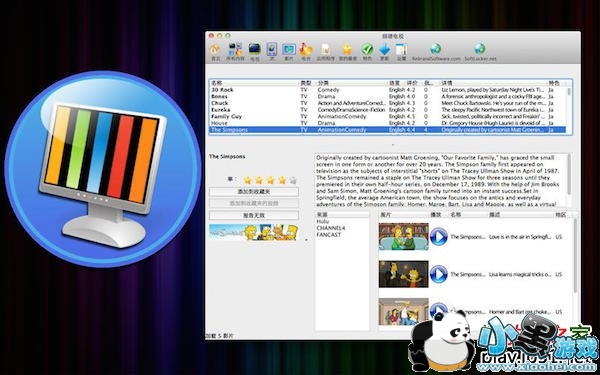Open the Lisa magic tricks episode thumbnail
This screenshot has width=600, height=375.
[x=403, y=274]
